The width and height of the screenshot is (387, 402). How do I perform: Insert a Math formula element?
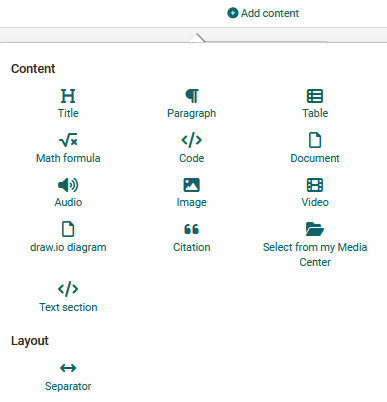(68, 148)
